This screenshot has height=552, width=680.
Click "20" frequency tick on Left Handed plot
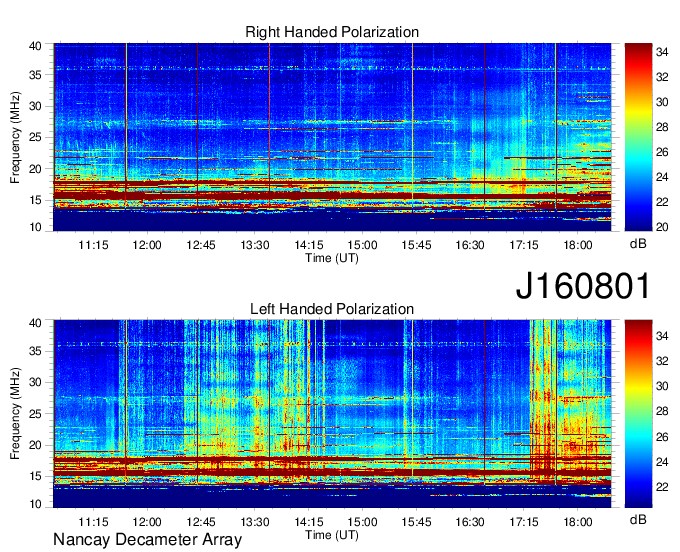pos(36,445)
